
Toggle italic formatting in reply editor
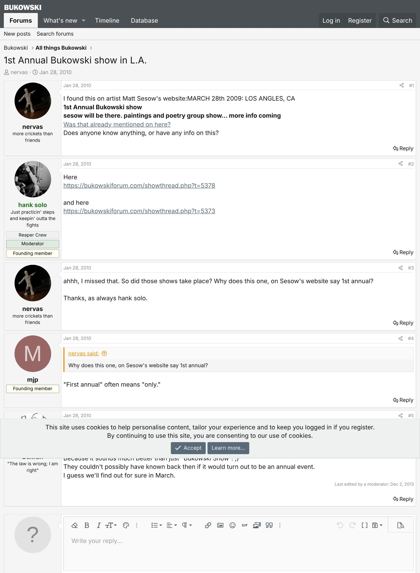pyautogui.click(x=98, y=525)
